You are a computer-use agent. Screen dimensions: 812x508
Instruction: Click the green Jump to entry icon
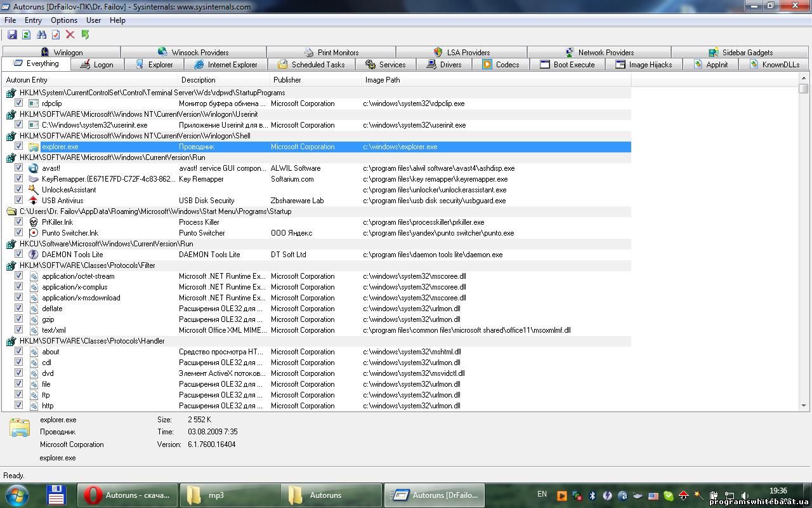pos(86,35)
